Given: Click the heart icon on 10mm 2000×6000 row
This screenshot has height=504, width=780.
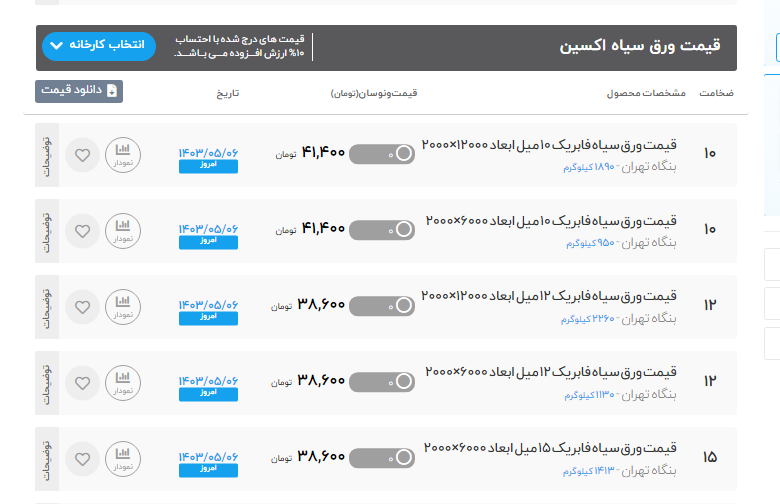Looking at the screenshot, I should [x=83, y=230].
